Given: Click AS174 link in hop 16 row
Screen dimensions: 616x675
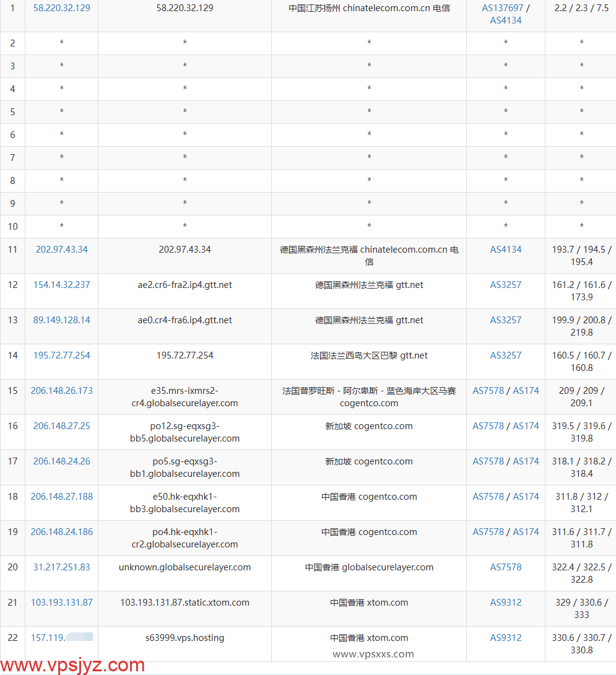Looking at the screenshot, I should pos(526,426).
